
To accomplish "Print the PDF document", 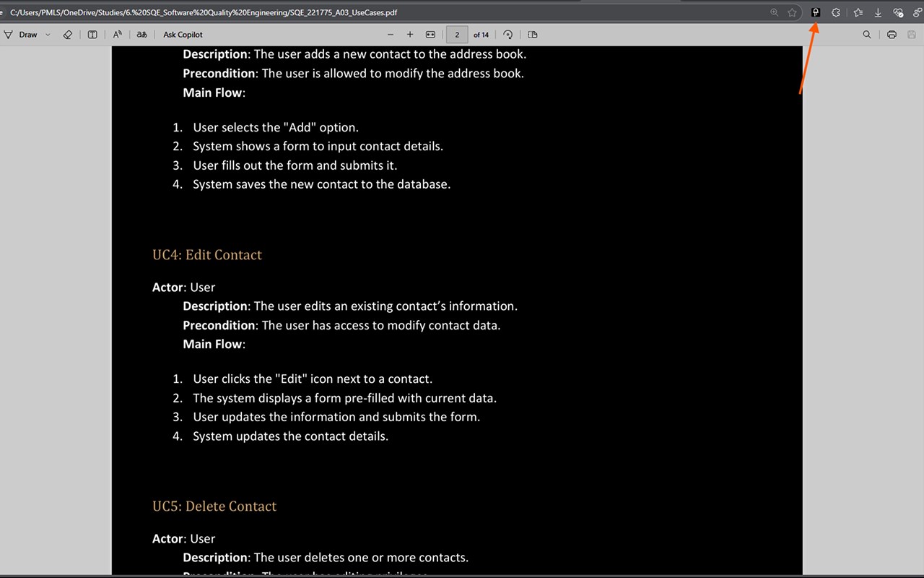I will (892, 35).
